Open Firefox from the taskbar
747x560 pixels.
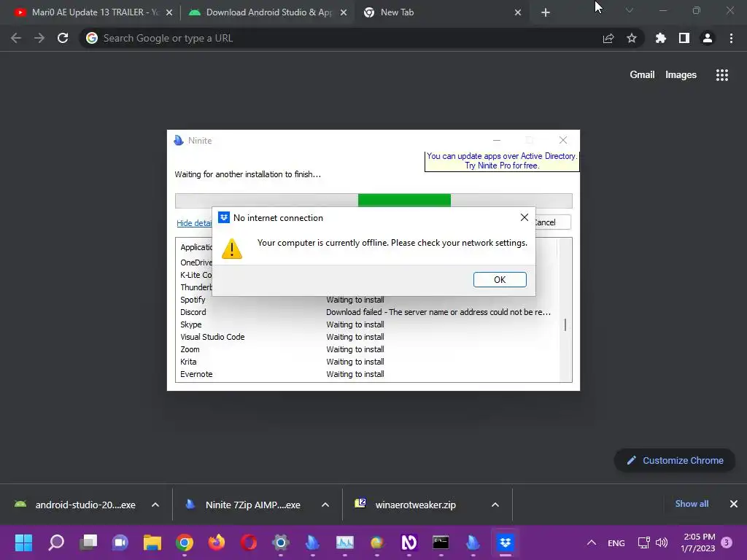216,542
